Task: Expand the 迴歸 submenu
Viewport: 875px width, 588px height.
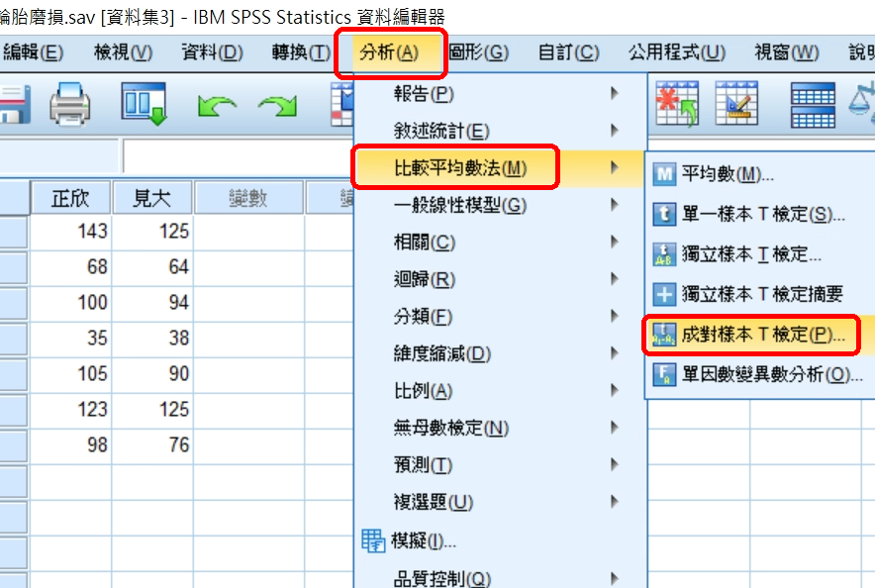Action: pyautogui.click(x=424, y=279)
